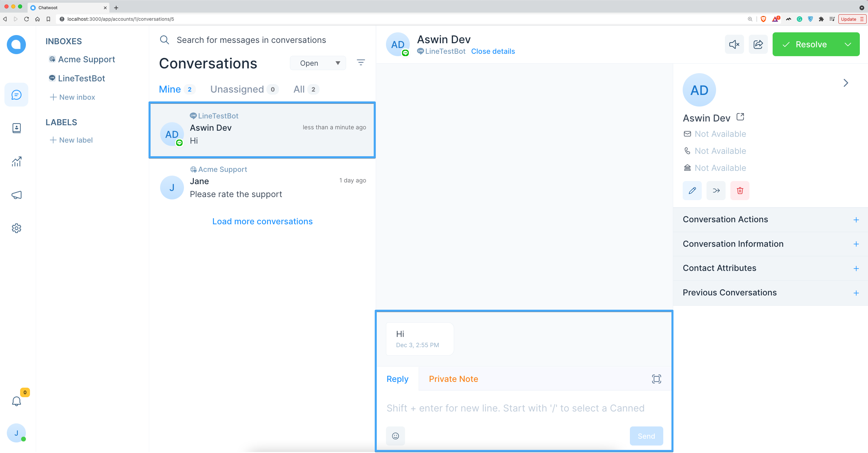The width and height of the screenshot is (868, 453).
Task: Click the filter conversations icon
Action: (360, 63)
